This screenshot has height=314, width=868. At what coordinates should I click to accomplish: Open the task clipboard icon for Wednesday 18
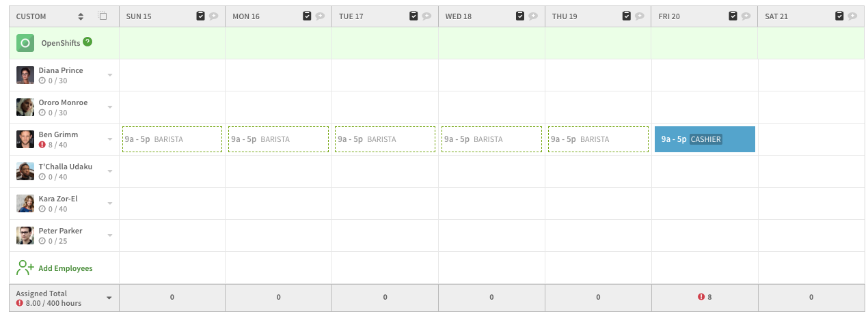[519, 16]
